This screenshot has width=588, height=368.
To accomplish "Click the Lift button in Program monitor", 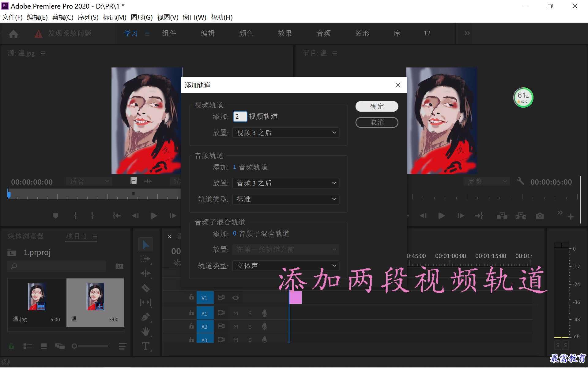I will (x=502, y=216).
